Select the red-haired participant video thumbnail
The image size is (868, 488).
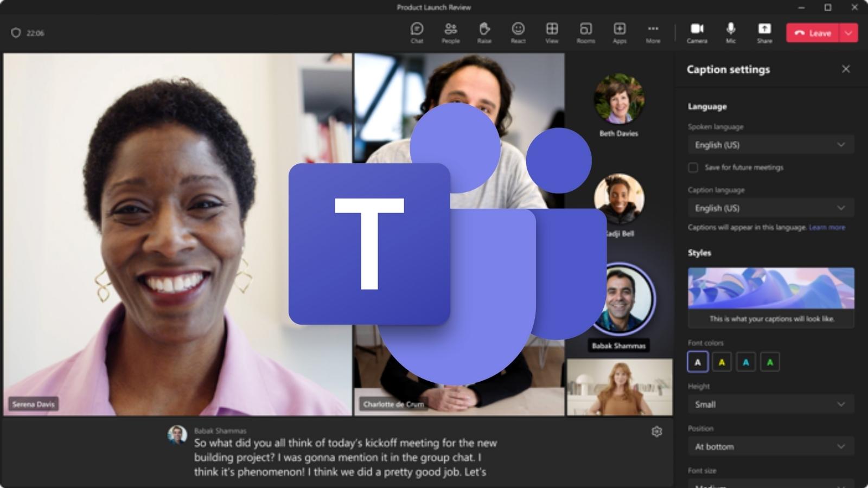(620, 387)
